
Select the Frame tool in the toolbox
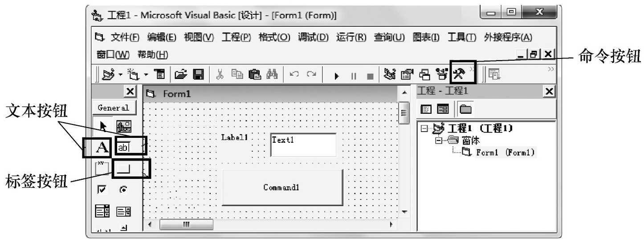102,168
